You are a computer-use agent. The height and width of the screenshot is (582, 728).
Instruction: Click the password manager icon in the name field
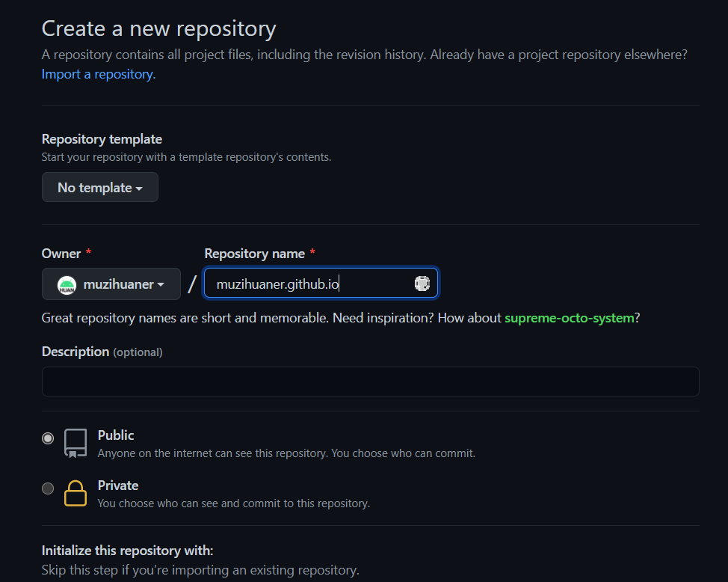(422, 284)
